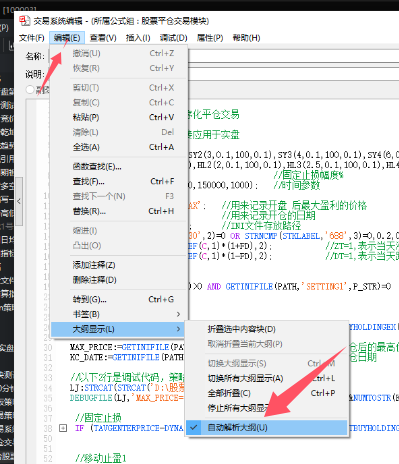Toggle 自动解析大纲(U) checked item
The width and height of the screenshot is (399, 464).
tap(266, 428)
